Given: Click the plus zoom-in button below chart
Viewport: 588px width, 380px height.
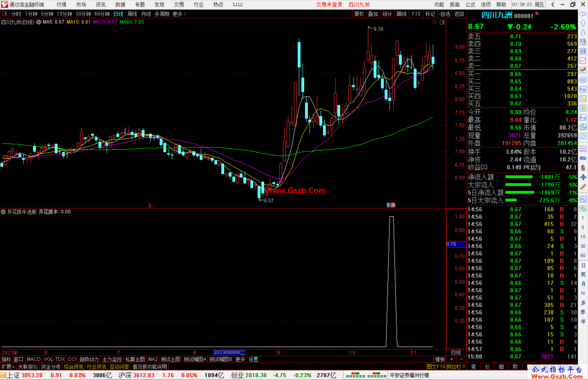Looking at the screenshot, I should 451,359.
